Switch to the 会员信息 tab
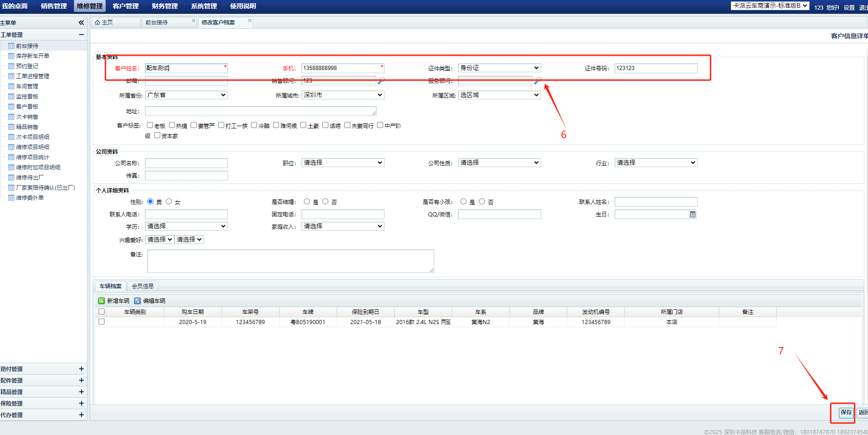Image resolution: width=868 pixels, height=435 pixels. pos(143,286)
